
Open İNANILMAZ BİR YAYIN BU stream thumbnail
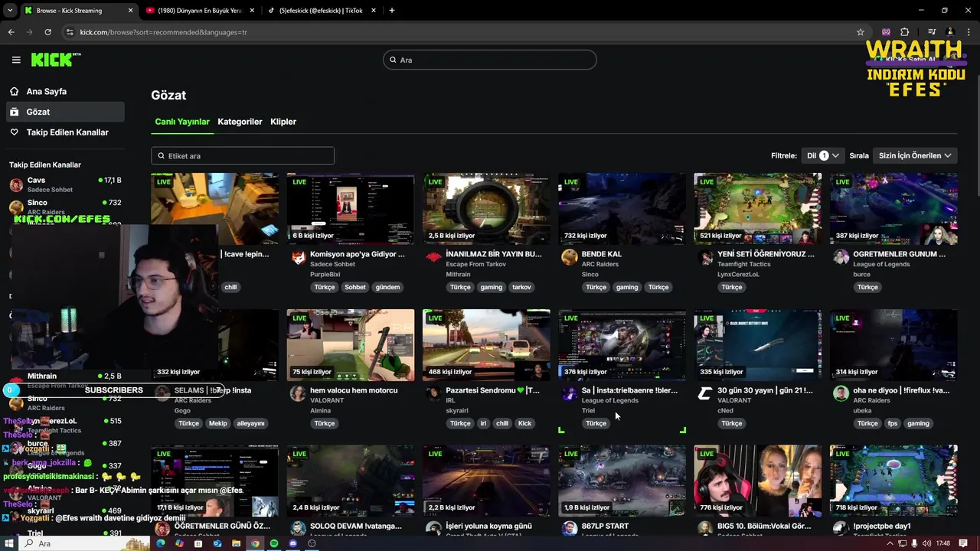click(x=486, y=209)
